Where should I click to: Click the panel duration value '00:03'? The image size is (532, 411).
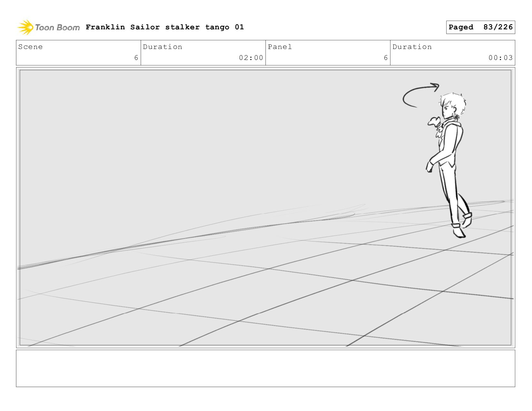tap(500, 58)
